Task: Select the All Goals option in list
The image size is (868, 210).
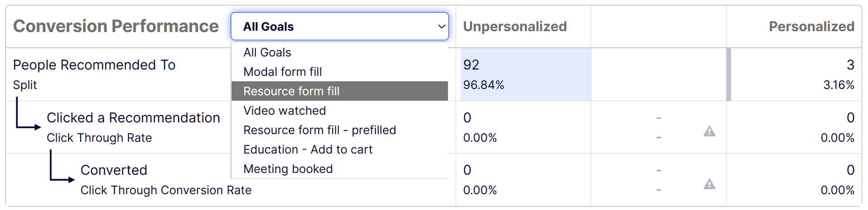Action: 267,52
